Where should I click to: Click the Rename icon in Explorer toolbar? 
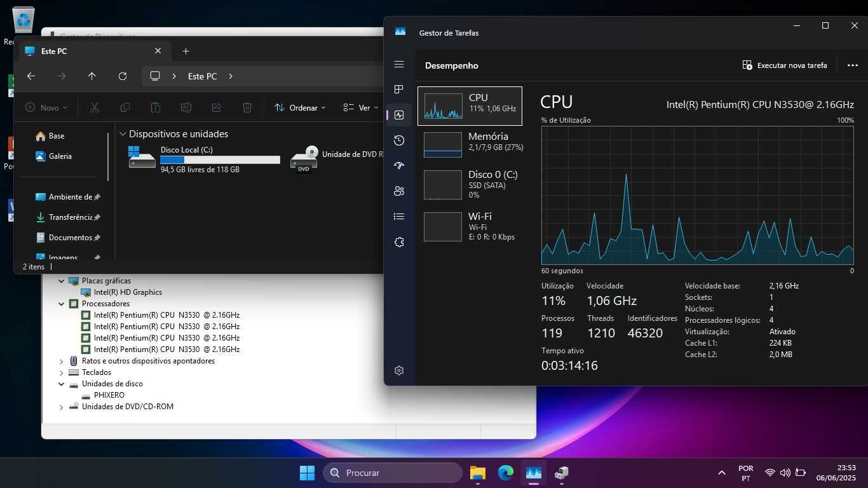pyautogui.click(x=186, y=108)
